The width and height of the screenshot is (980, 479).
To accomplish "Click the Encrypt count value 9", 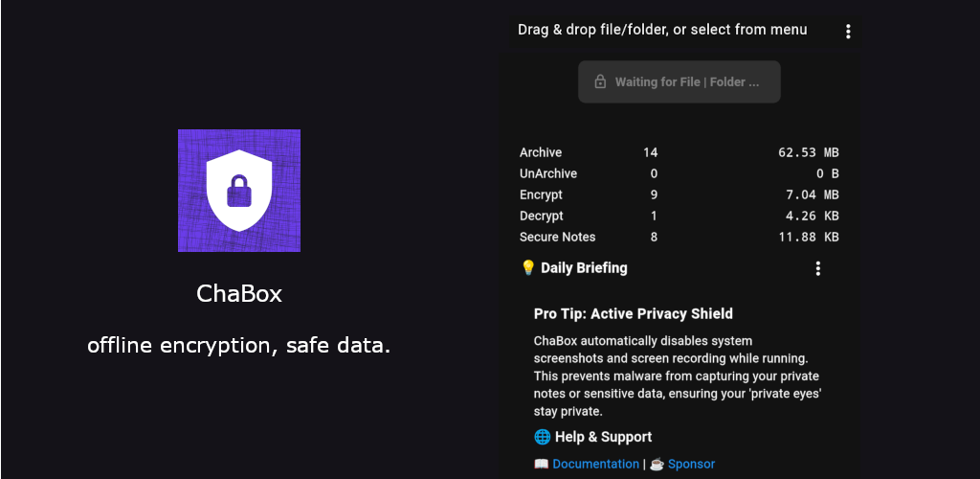I will 654,195.
